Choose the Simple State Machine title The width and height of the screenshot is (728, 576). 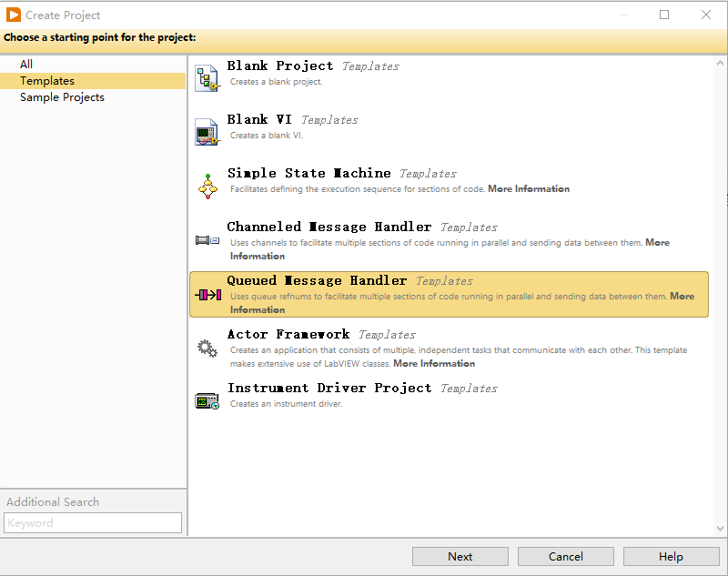[308, 173]
